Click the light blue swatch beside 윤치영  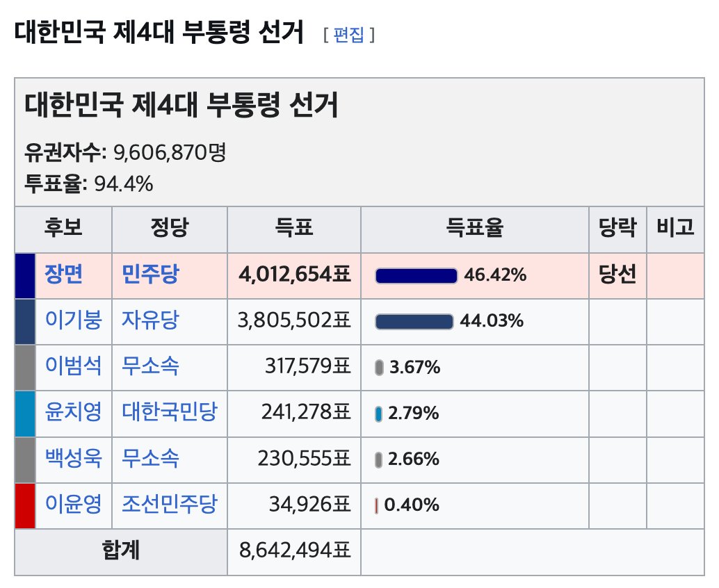(x=24, y=413)
